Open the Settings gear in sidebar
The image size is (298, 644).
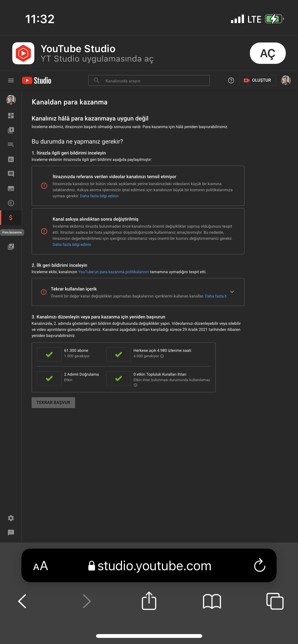click(11, 518)
